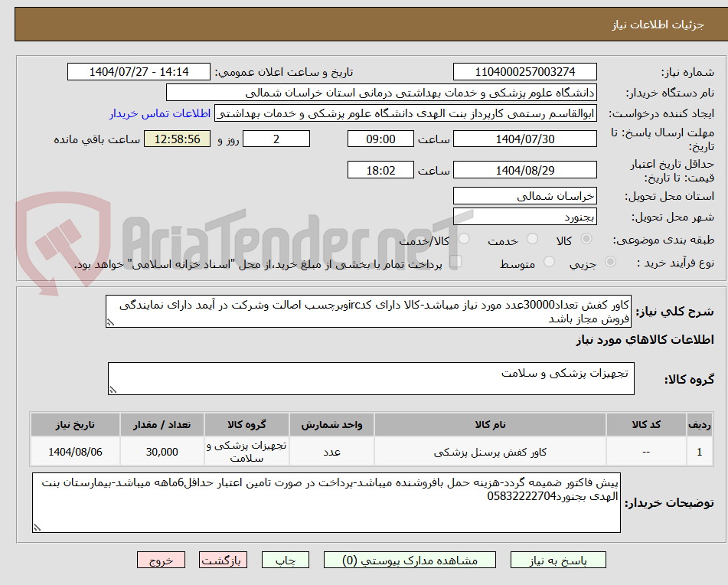Click the توضیحات خریدار notes textarea
This screenshot has width=728, height=585.
(x=326, y=503)
